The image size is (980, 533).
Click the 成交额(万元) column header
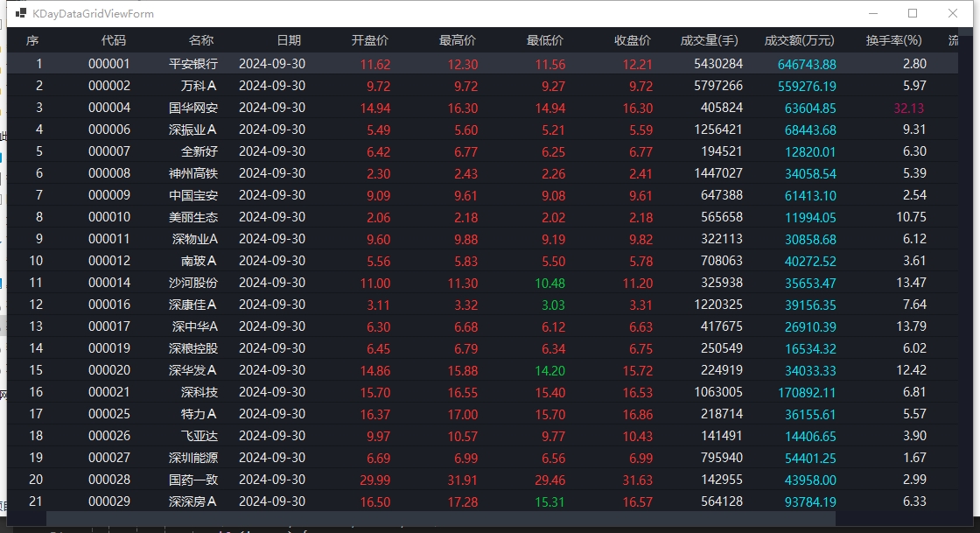(799, 40)
